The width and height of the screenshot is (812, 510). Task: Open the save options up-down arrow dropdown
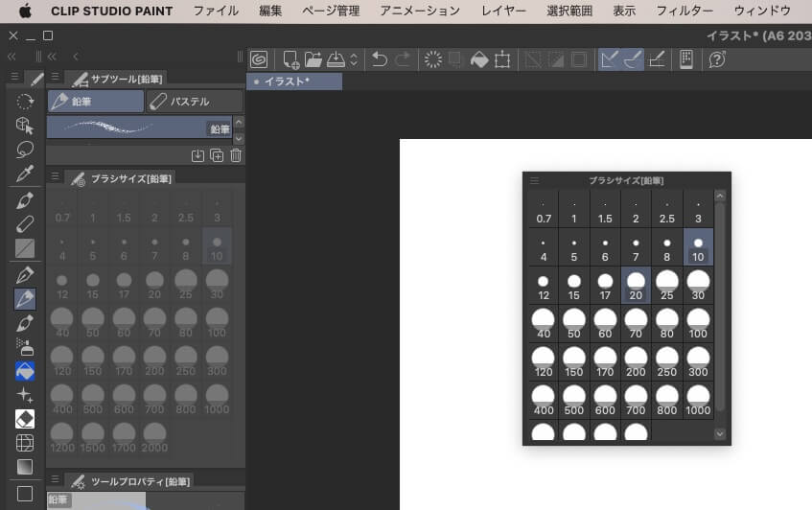tap(354, 59)
